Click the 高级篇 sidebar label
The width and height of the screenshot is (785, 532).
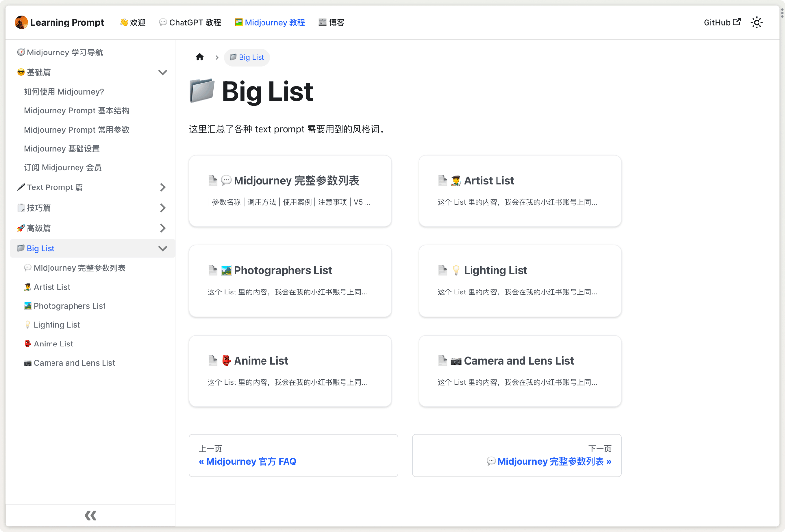pos(39,228)
